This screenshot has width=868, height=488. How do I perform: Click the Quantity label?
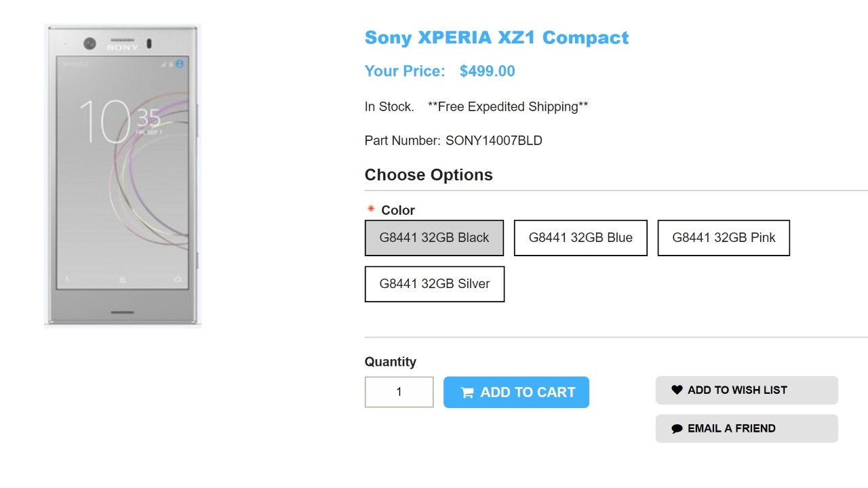390,362
